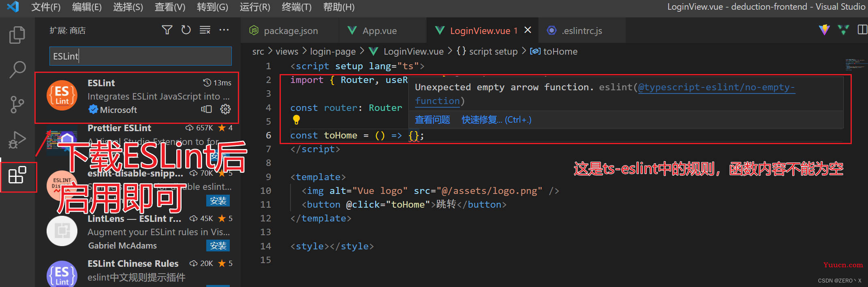Click the src breadcrumb

[x=258, y=51]
